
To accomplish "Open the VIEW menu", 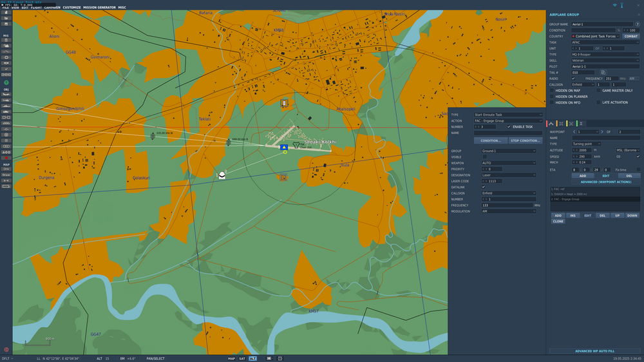I will (15, 7).
